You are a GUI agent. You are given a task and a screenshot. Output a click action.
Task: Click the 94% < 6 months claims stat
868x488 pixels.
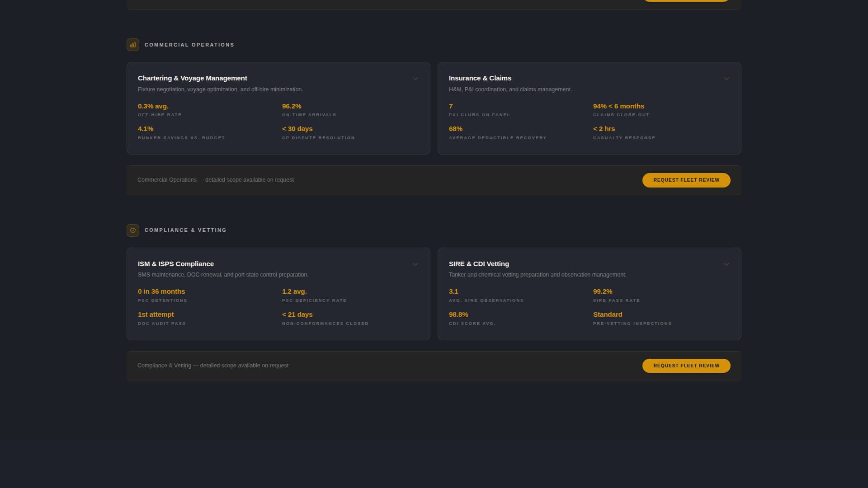[618, 106]
